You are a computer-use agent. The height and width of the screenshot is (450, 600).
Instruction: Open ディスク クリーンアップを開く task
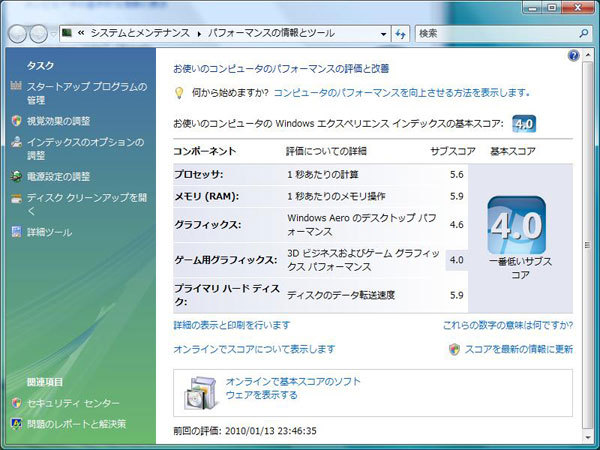(87, 204)
